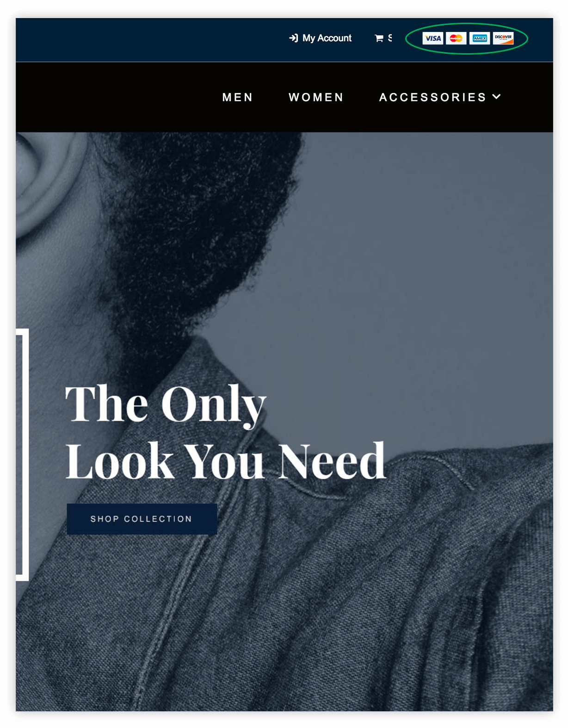568x728 pixels.
Task: Open the My Account link
Action: coord(327,38)
